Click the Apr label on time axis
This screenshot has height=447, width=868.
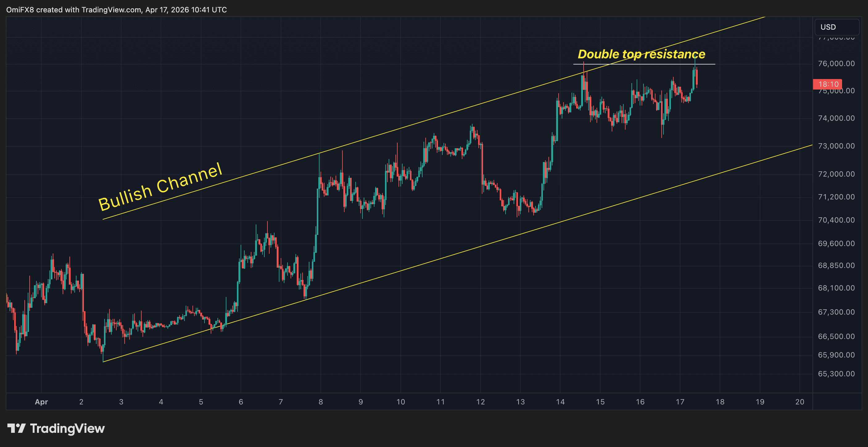41,402
